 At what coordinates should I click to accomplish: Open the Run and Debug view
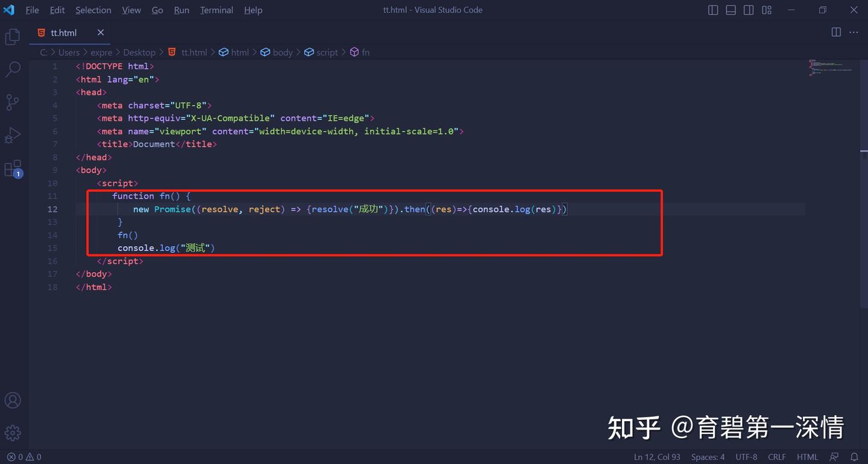pyautogui.click(x=13, y=135)
